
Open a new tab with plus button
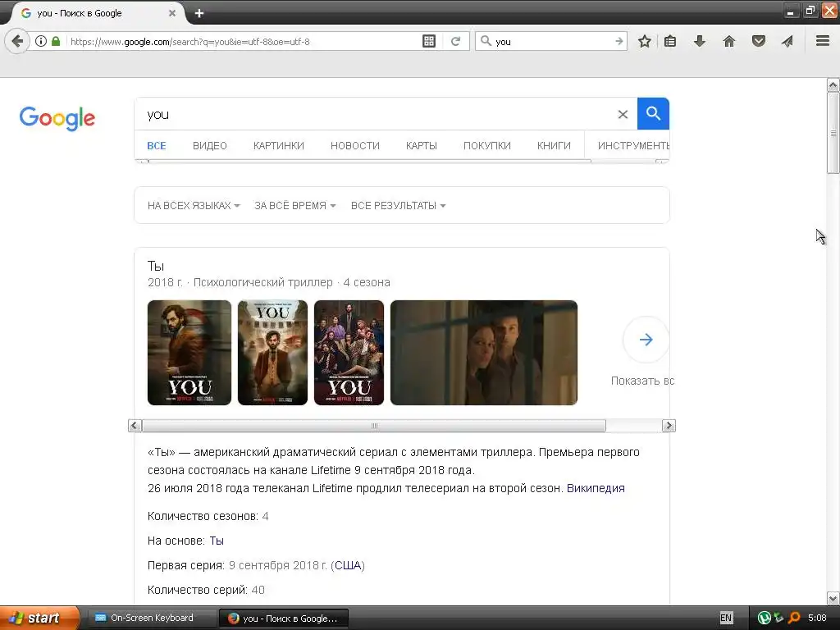click(x=199, y=13)
